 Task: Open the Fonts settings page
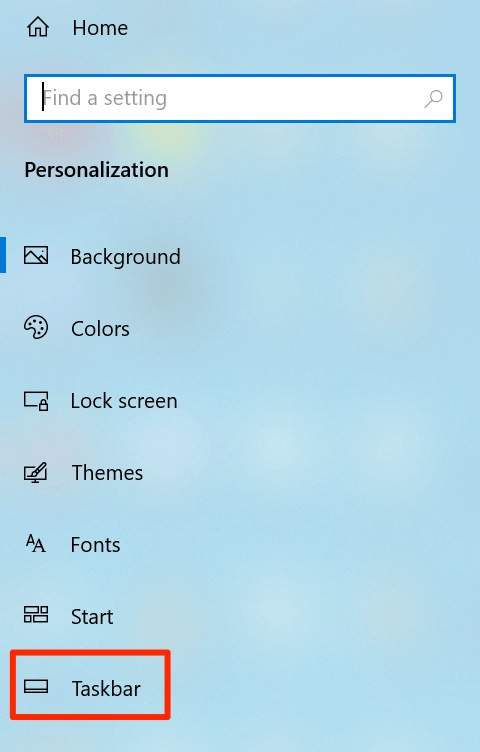click(95, 545)
